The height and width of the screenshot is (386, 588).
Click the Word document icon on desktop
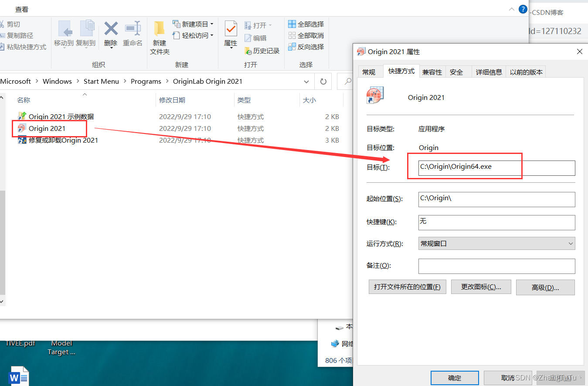point(19,376)
